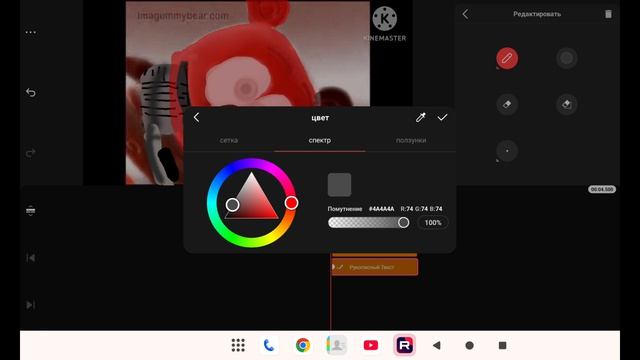Switch to the сетка tab
This screenshot has height=360, width=640.
click(229, 140)
